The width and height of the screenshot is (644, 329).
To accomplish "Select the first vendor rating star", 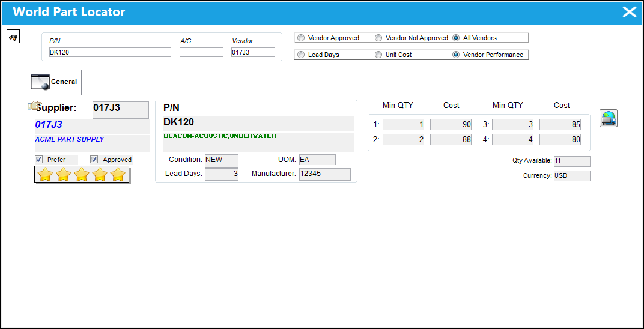I will pyautogui.click(x=45, y=175).
